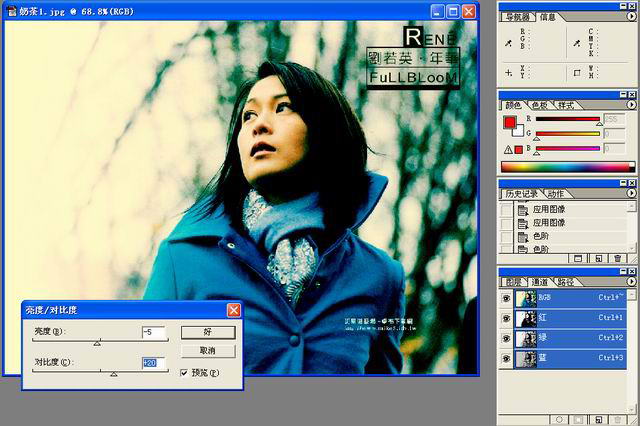This screenshot has height=426, width=640.
Task: Click the 亮度 brightness slider handle
Action: [97, 343]
